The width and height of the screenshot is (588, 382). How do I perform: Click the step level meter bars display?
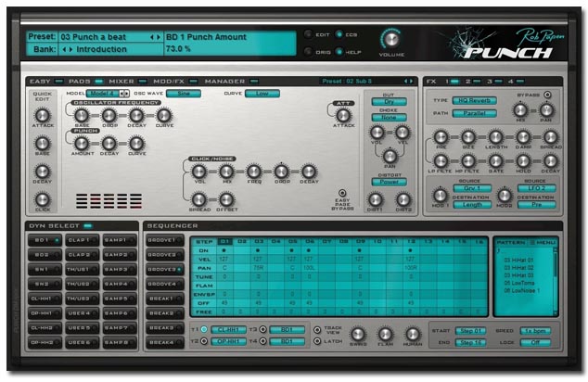point(109,201)
